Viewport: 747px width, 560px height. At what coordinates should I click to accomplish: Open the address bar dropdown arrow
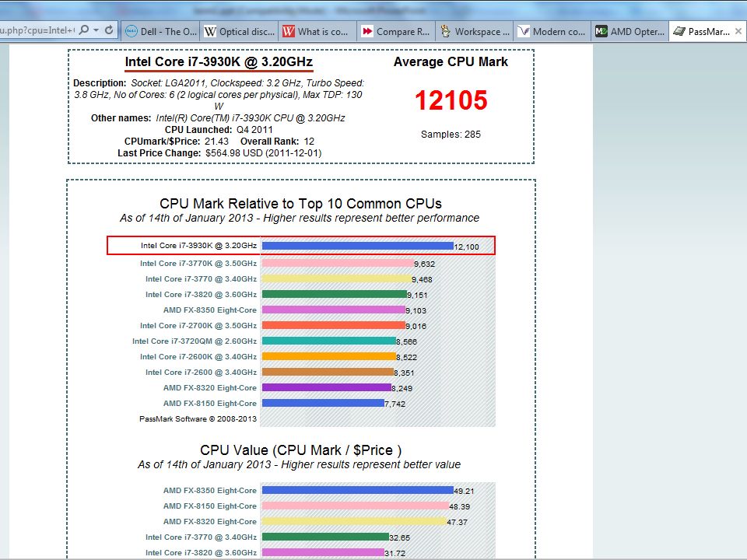tap(96, 30)
